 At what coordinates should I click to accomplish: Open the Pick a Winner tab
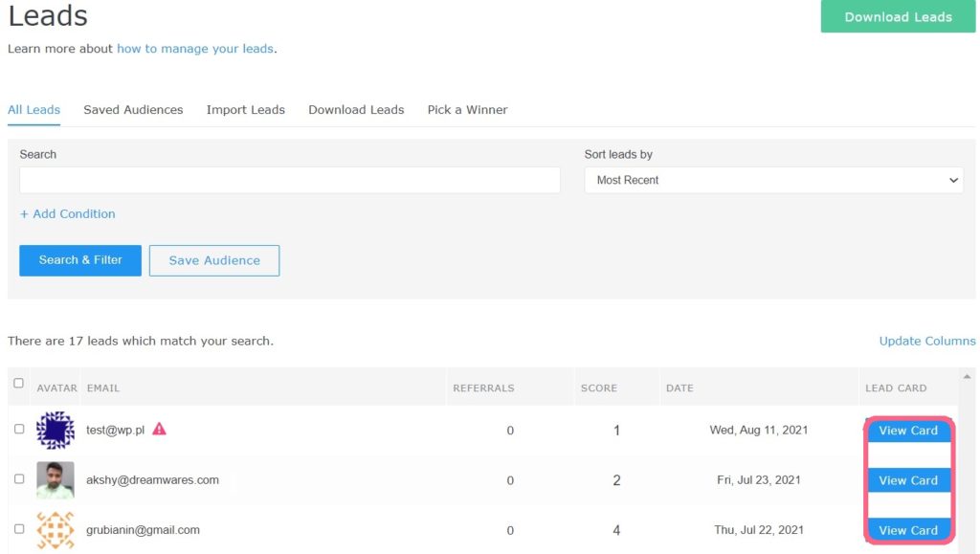tap(467, 110)
